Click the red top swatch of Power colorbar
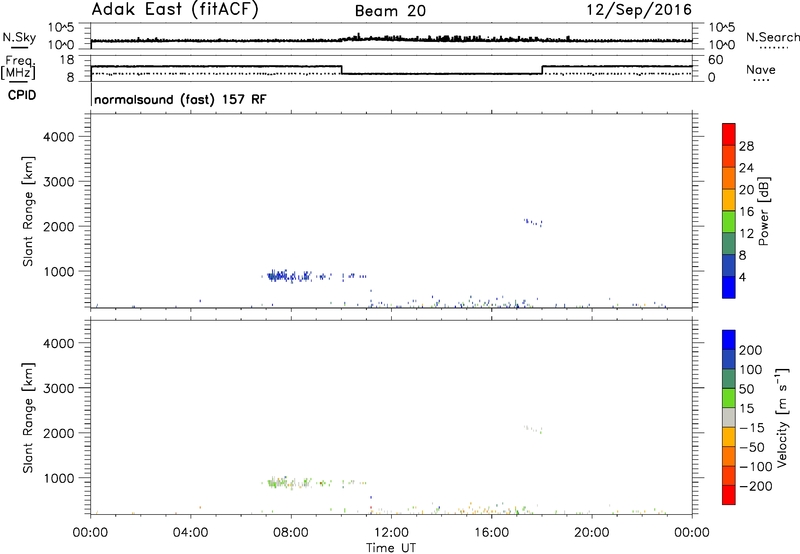The image size is (800, 554). coord(729,134)
